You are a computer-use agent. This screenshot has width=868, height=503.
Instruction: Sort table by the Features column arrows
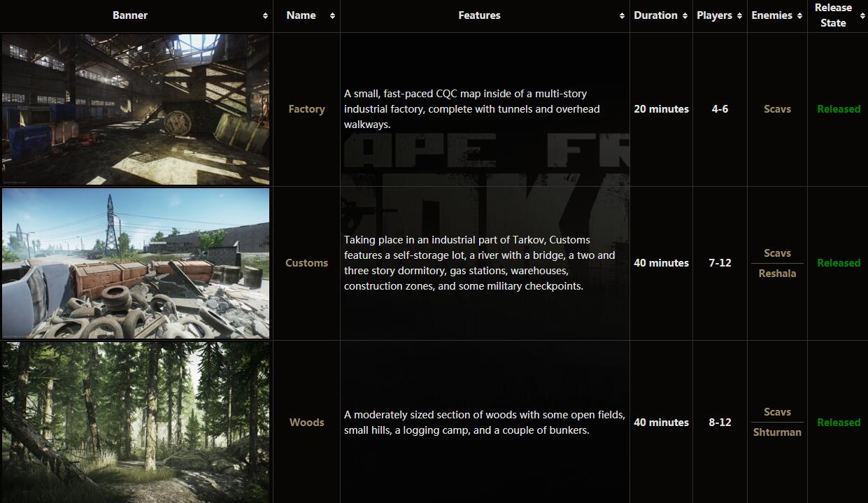click(622, 15)
